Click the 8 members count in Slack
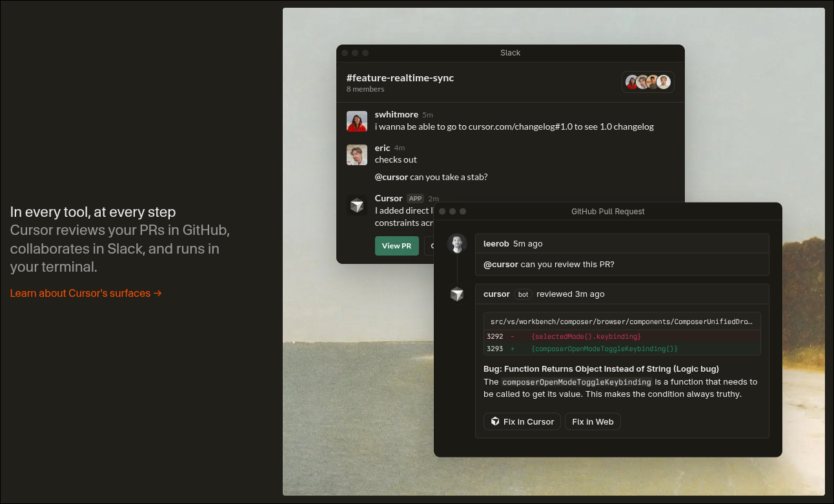This screenshot has width=834, height=504. click(x=365, y=89)
